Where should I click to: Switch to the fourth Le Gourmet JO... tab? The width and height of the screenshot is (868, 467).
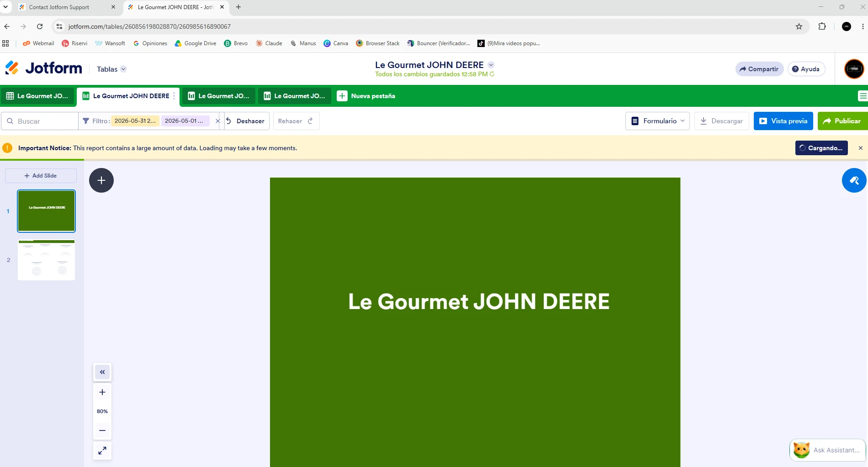[x=294, y=96]
